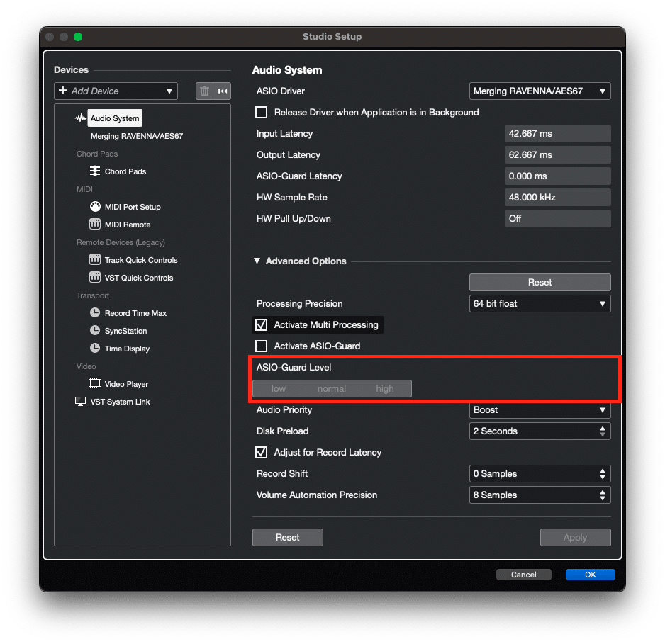Collapse the Advanced Options section
This screenshot has height=644, width=665.
tap(257, 261)
